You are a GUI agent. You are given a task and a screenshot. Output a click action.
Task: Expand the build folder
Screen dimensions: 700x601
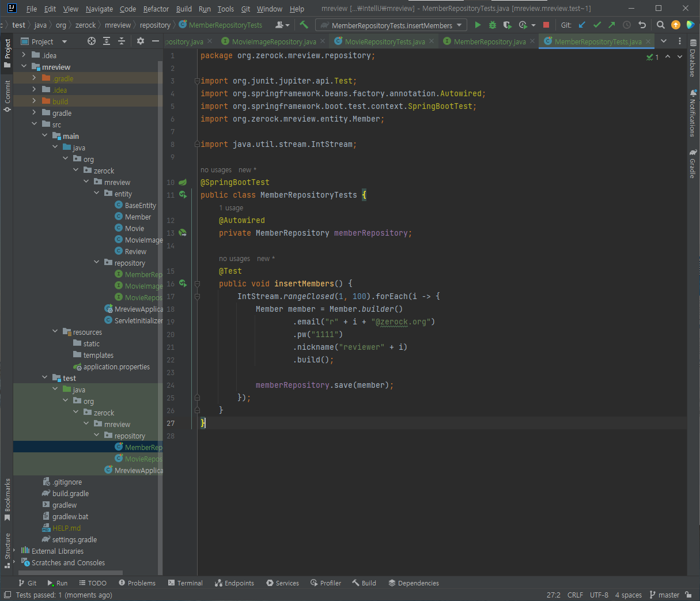(34, 101)
